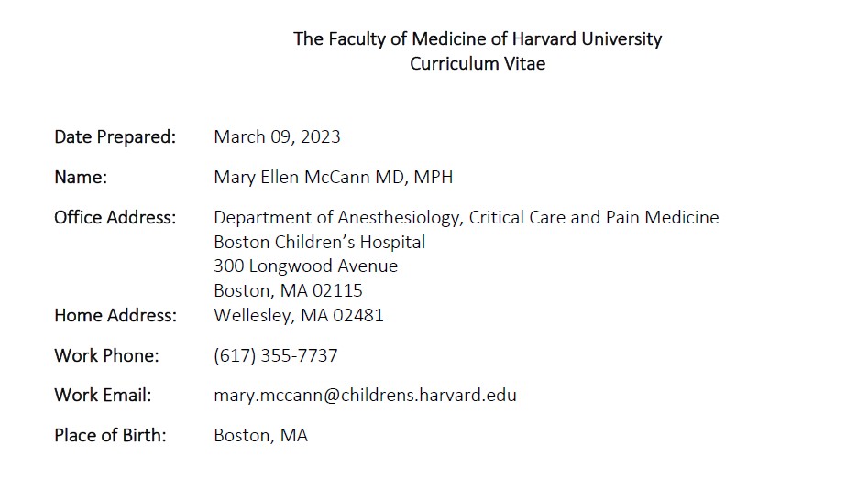Click the mary.mccann@childrens.harvard.edu email address
This screenshot has width=868, height=478.
[365, 396]
